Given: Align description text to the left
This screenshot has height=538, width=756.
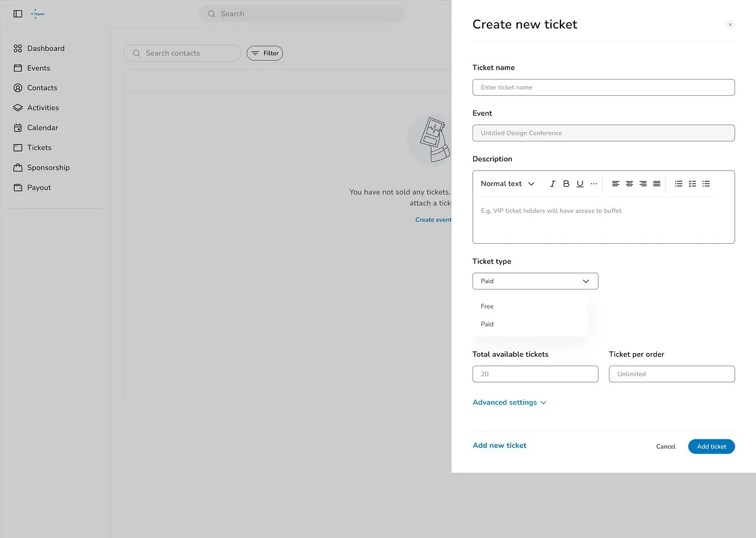Looking at the screenshot, I should [616, 184].
